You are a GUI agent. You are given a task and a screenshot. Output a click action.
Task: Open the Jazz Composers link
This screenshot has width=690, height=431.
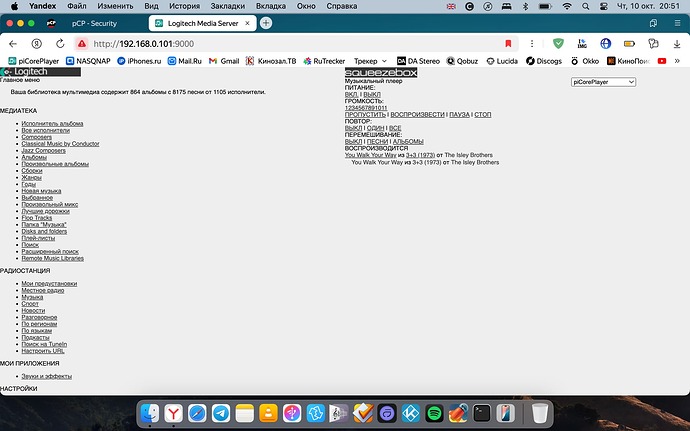[44, 151]
